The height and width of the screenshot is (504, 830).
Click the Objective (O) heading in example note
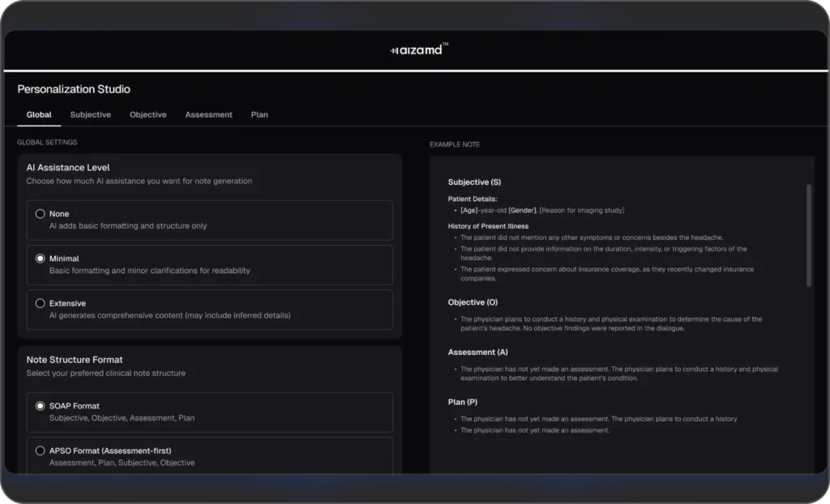tap(473, 302)
